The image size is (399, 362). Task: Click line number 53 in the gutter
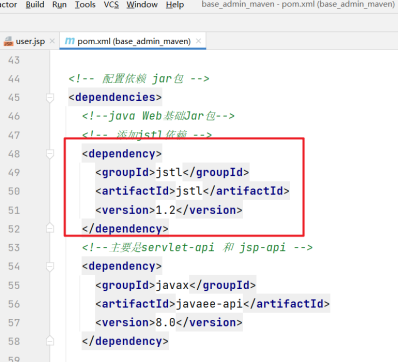pos(14,248)
